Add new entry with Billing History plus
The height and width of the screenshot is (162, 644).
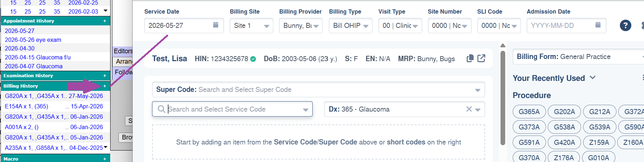tap(104, 86)
